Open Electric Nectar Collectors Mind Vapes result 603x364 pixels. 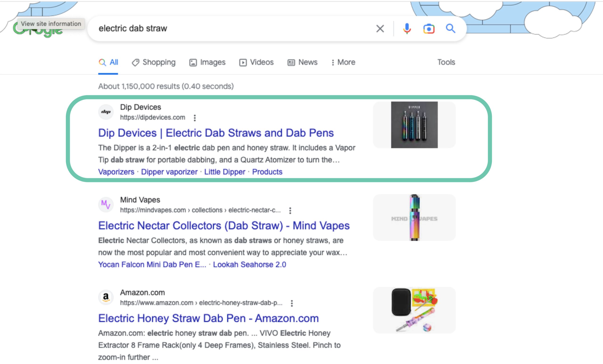pyautogui.click(x=224, y=225)
